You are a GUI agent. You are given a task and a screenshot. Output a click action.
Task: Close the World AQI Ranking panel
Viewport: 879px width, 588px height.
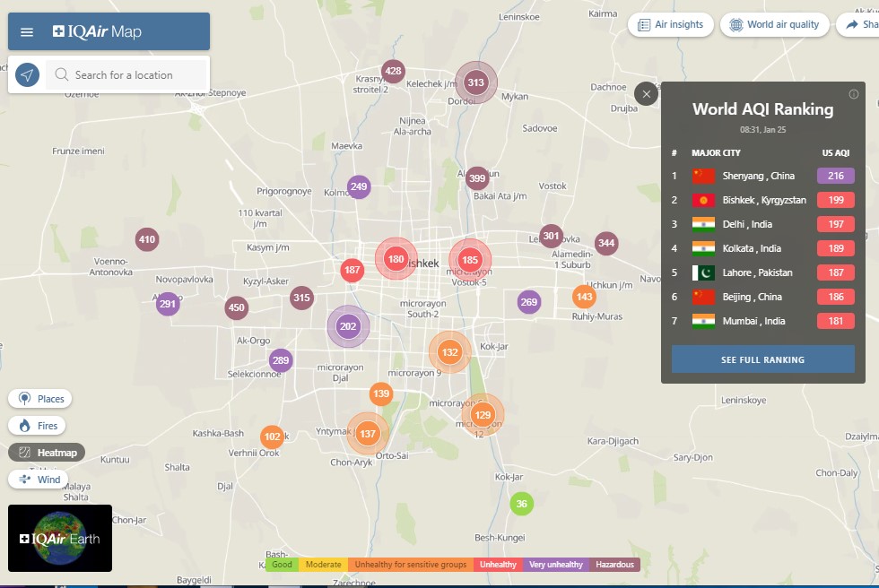(x=647, y=94)
